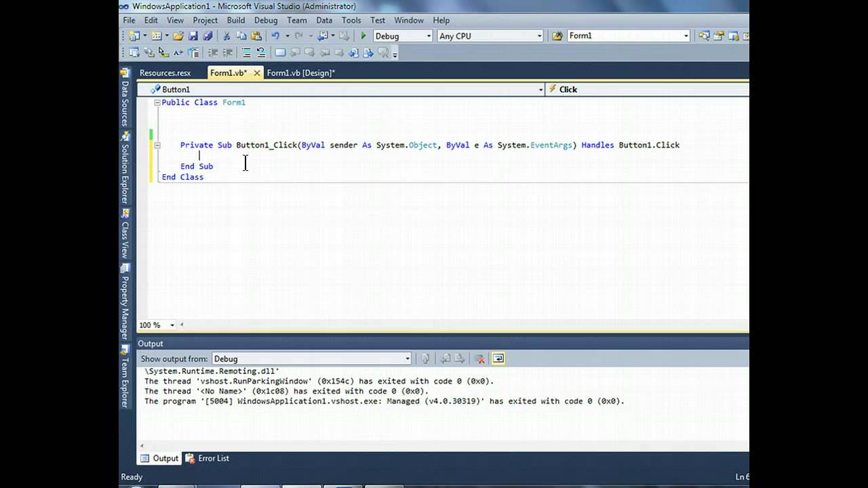Viewport: 868px width, 488px height.
Task: Open the Team menu
Action: pyautogui.click(x=296, y=20)
